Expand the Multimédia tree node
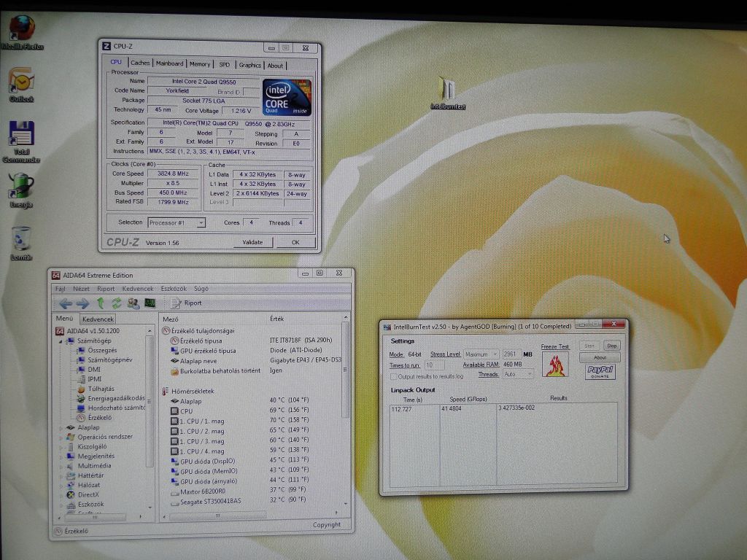 pos(61,466)
